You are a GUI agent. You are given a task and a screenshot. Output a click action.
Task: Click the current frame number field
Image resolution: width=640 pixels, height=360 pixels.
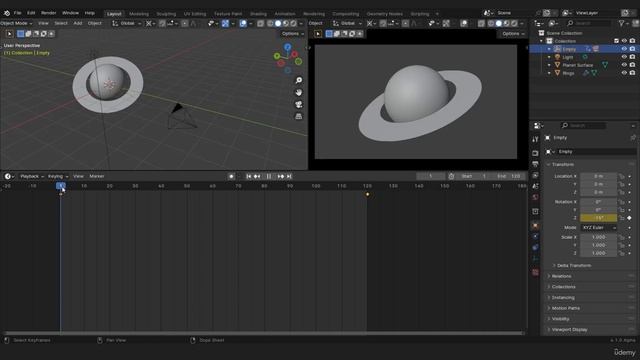pos(431,176)
